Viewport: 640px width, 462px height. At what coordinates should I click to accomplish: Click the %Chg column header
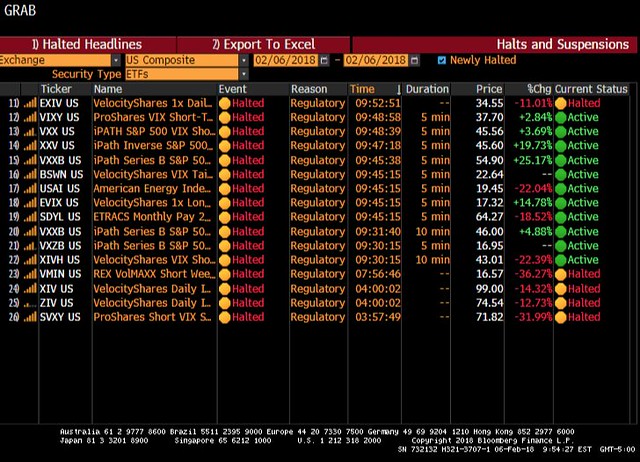coord(539,89)
